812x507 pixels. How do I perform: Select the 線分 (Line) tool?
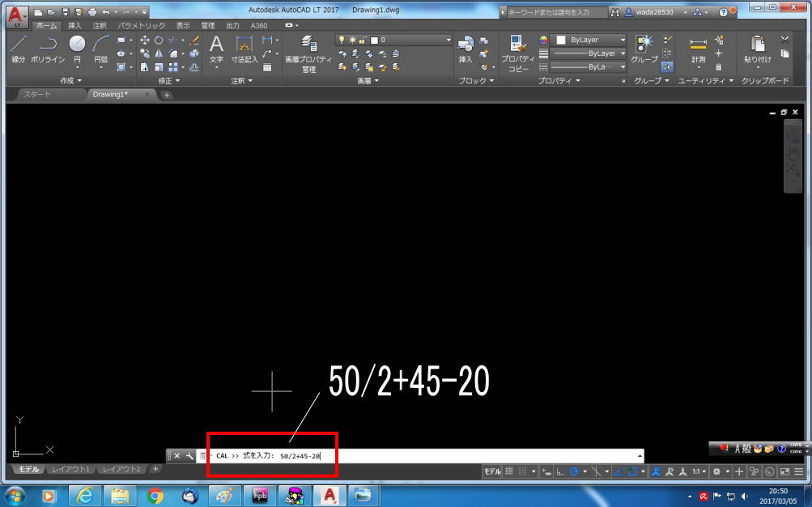tap(18, 49)
